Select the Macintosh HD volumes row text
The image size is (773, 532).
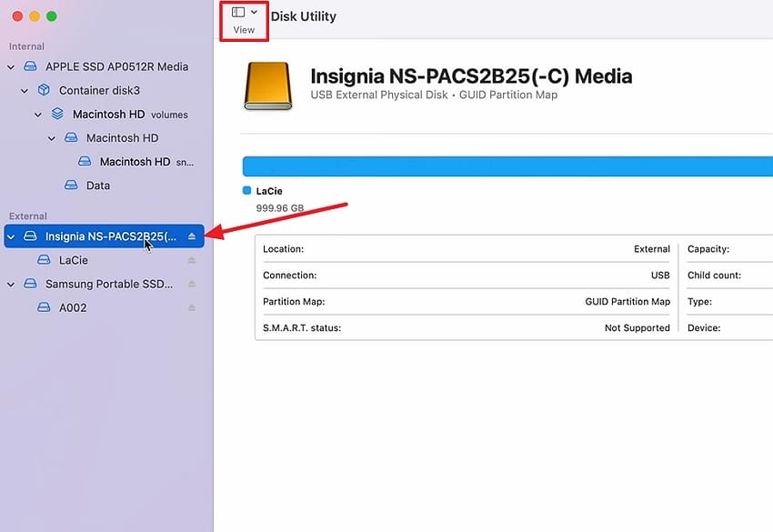coord(130,115)
